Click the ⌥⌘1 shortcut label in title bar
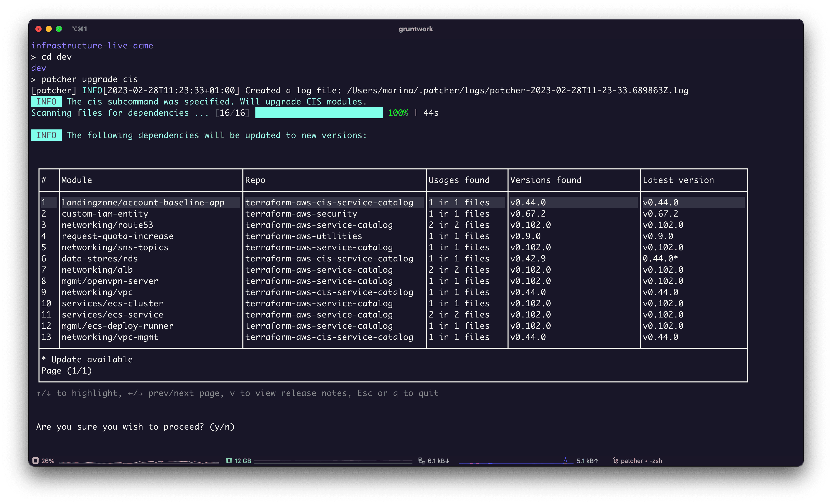The width and height of the screenshot is (832, 504). tap(79, 29)
